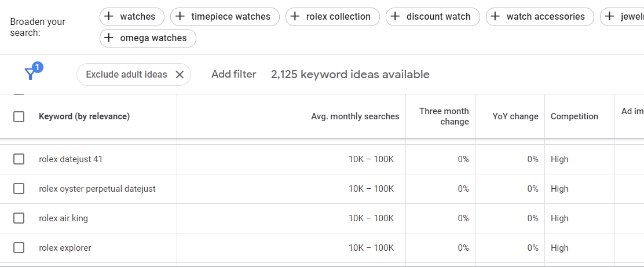Add timepiece watches suggestion
This screenshot has height=267, width=644.
(x=225, y=17)
